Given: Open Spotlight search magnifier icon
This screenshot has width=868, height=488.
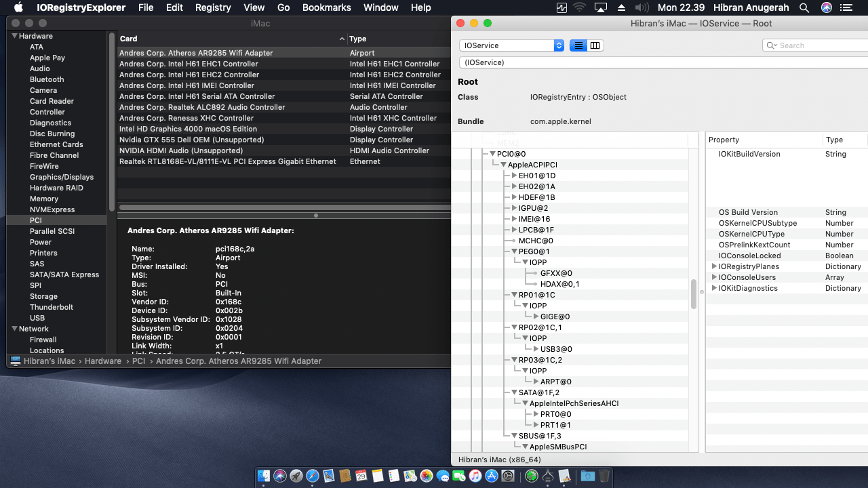Looking at the screenshot, I should pyautogui.click(x=804, y=7).
